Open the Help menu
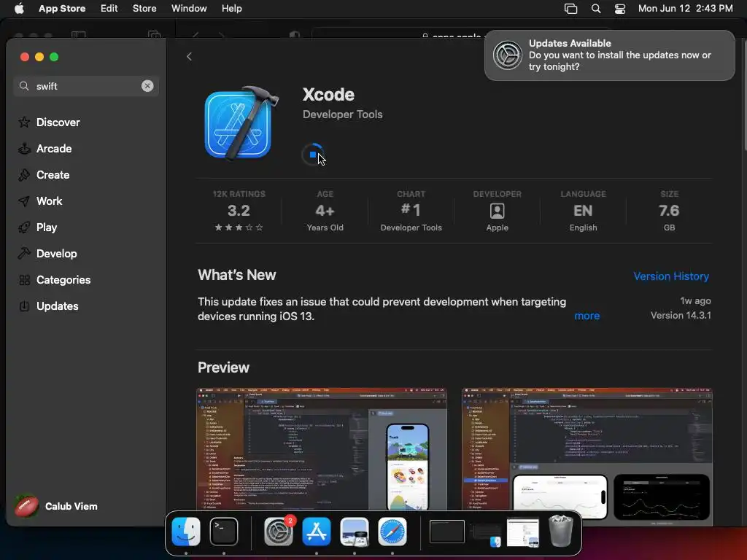 point(231,9)
